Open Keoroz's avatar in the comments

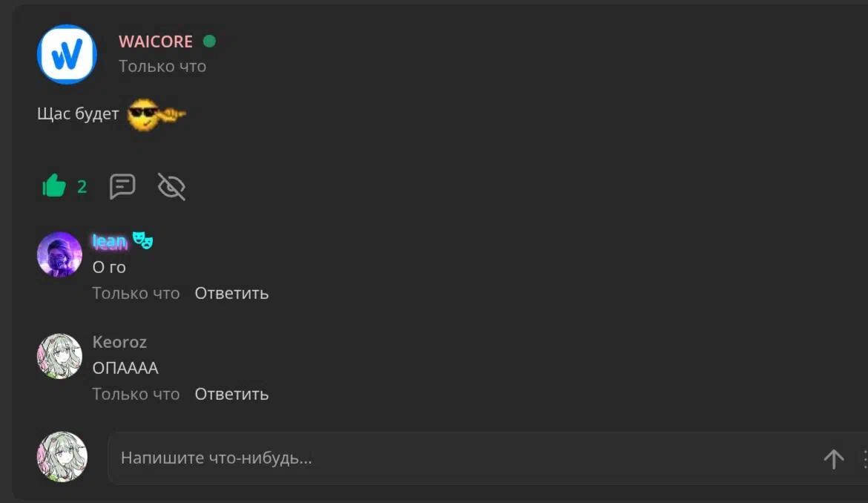(59, 356)
